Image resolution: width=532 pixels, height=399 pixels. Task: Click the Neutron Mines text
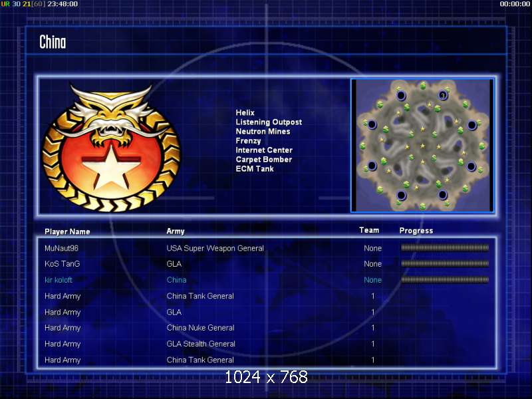pos(263,131)
